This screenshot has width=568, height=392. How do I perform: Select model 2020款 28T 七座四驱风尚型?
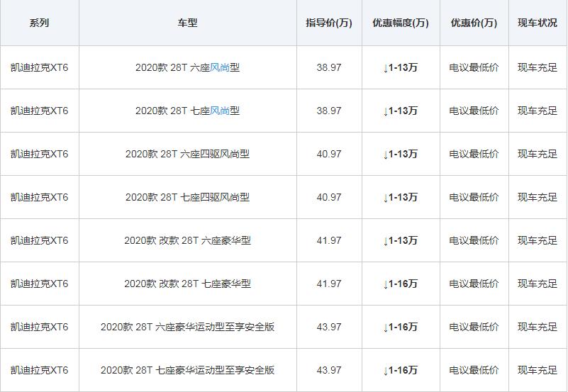coord(187,197)
